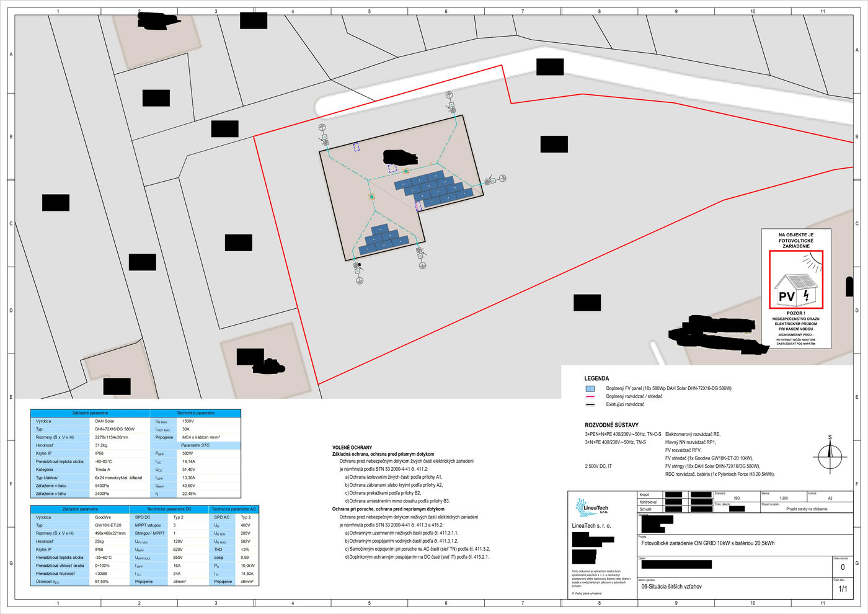This screenshot has height=614, width=868.
Task: Click the "Parametre STC" subheader
Action: tap(195, 445)
